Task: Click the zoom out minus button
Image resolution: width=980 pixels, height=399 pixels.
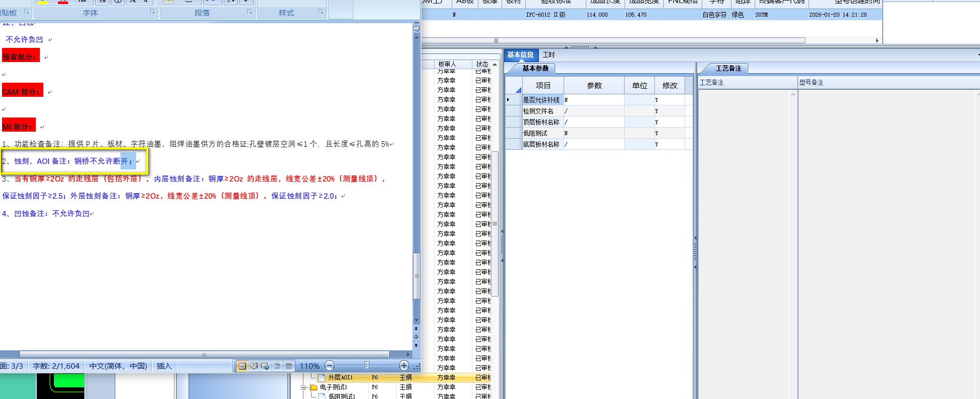Action: (330, 366)
